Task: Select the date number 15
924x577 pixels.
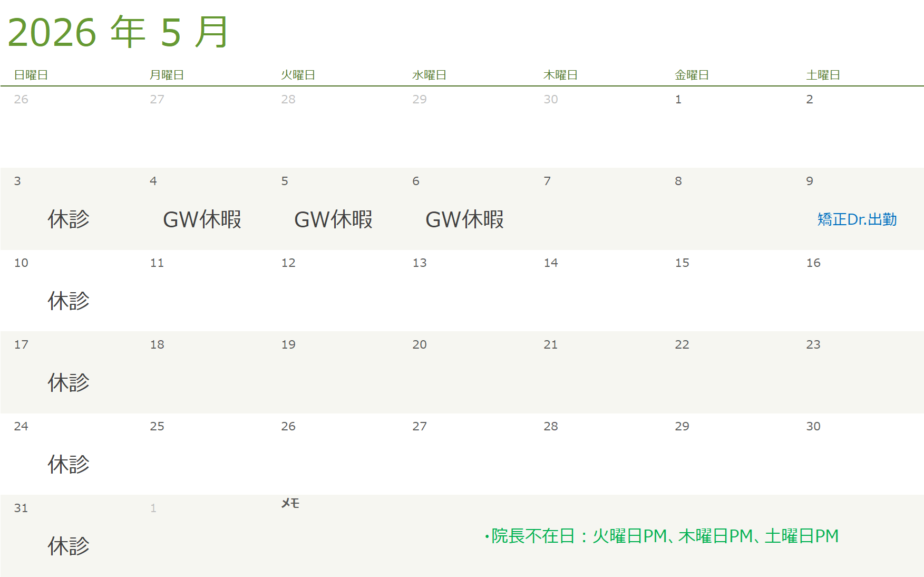Action: (682, 263)
